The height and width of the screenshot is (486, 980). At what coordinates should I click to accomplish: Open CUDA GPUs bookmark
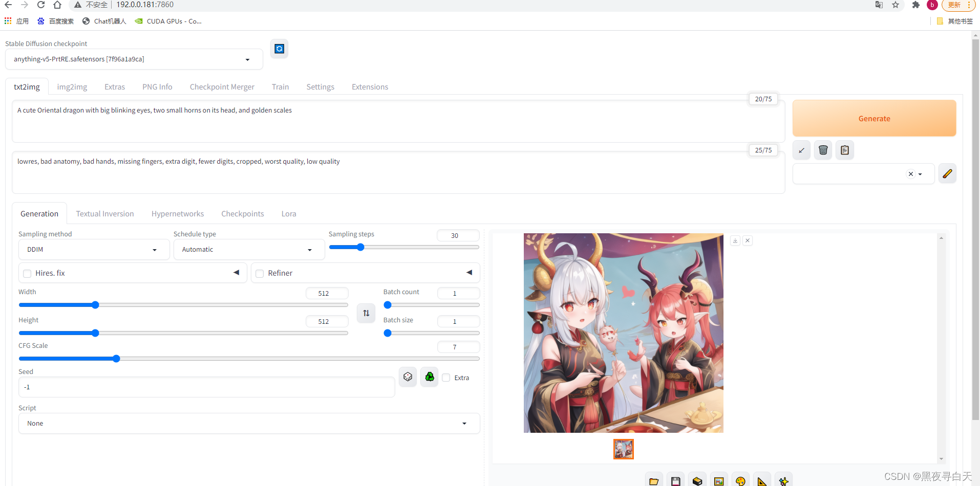click(x=168, y=21)
